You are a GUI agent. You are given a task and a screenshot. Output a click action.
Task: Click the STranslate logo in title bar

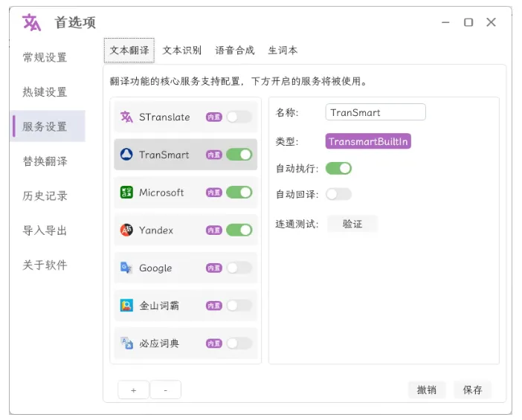click(32, 22)
